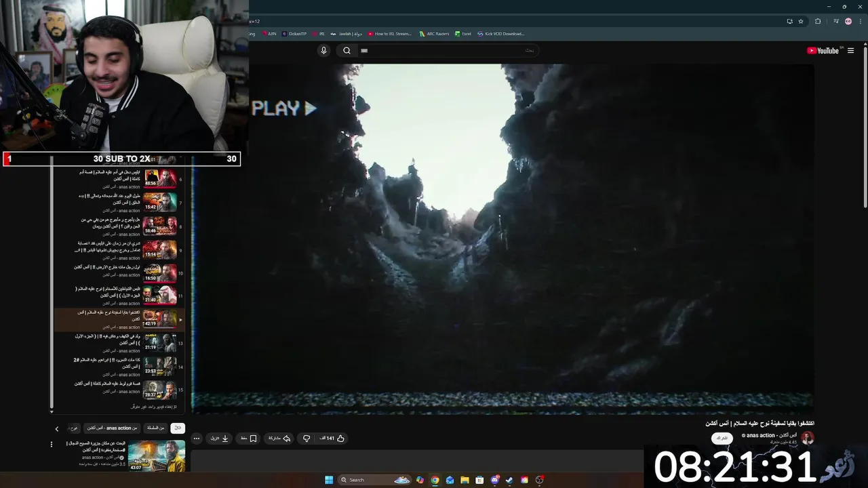Open the ABN bookmark

269,33
